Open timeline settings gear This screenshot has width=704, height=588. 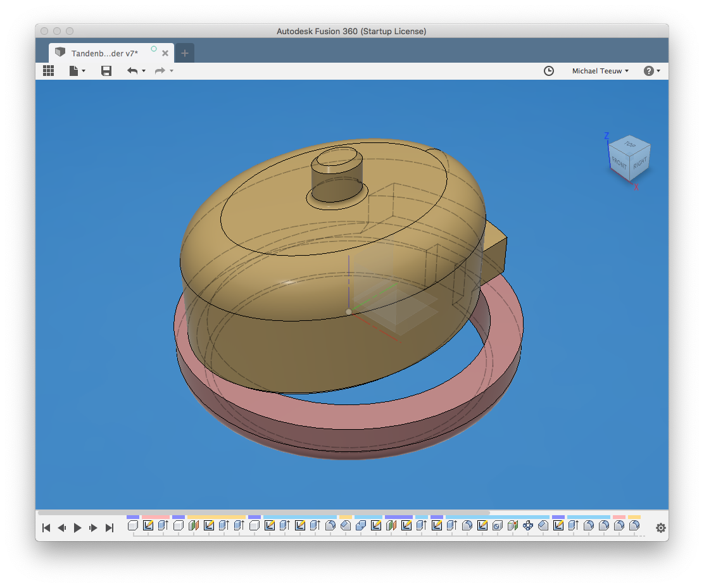[x=660, y=528]
